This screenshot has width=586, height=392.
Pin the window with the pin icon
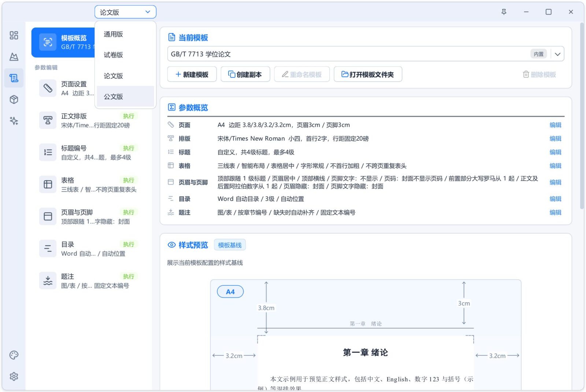click(504, 12)
